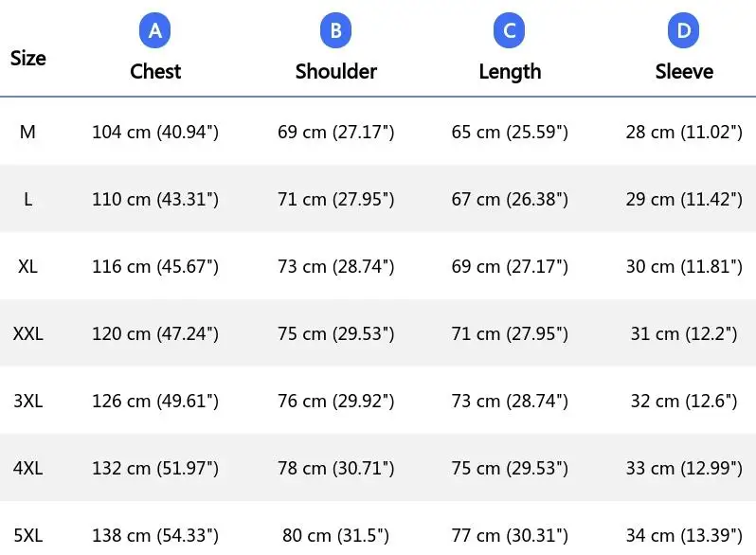Pick the 5XL size label
Viewport: 756px width, 555px height.
point(28,535)
